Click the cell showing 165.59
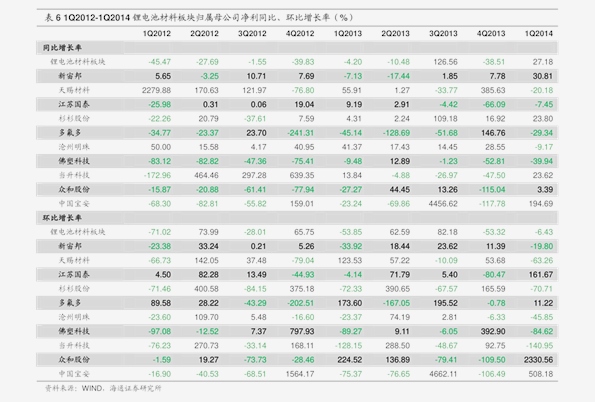 pos(493,289)
